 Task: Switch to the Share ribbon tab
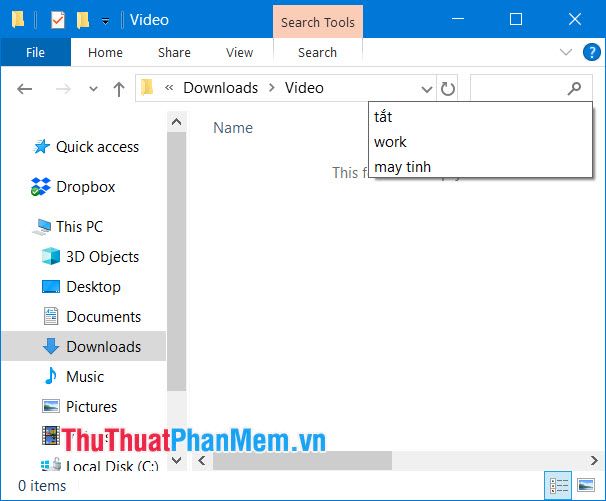[174, 52]
